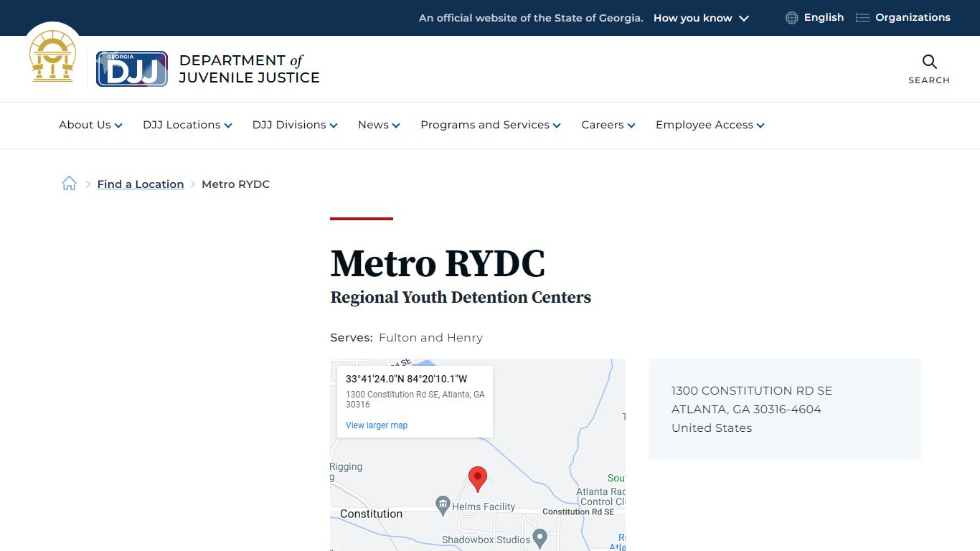Click the Constitution map label
Viewport: 980px width, 551px height.
371,514
